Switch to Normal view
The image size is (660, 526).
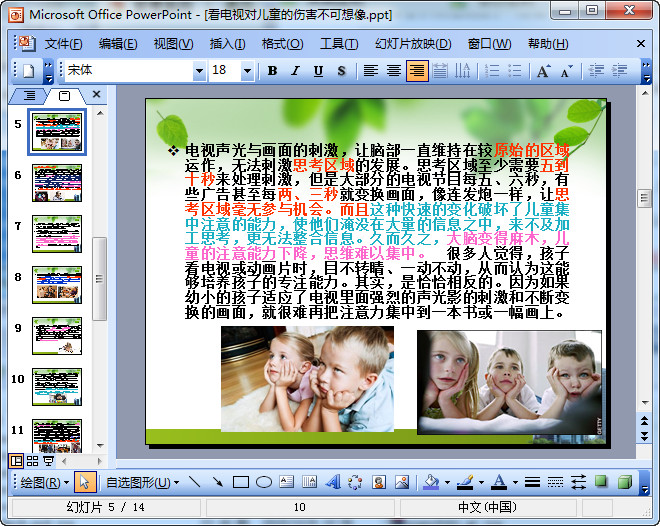pyautogui.click(x=16, y=461)
